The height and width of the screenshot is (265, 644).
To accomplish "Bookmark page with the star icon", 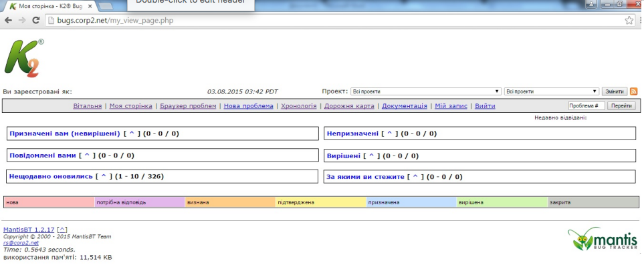I will tap(629, 20).
